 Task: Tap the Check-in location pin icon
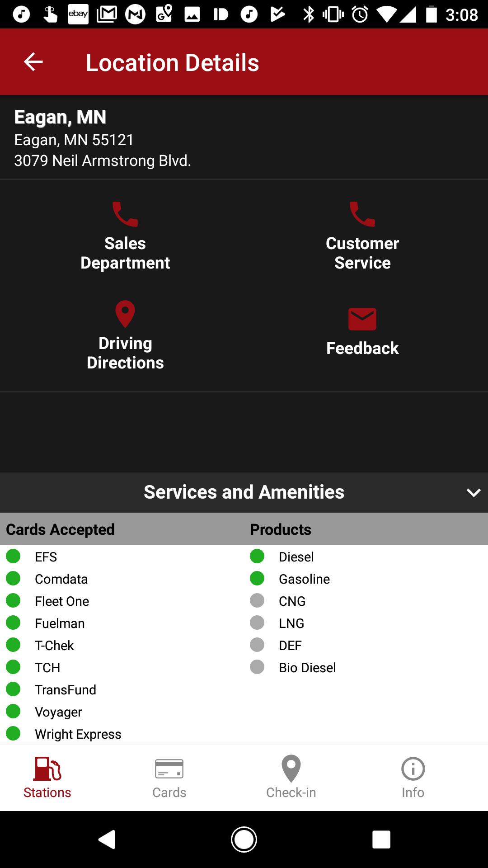tap(291, 769)
